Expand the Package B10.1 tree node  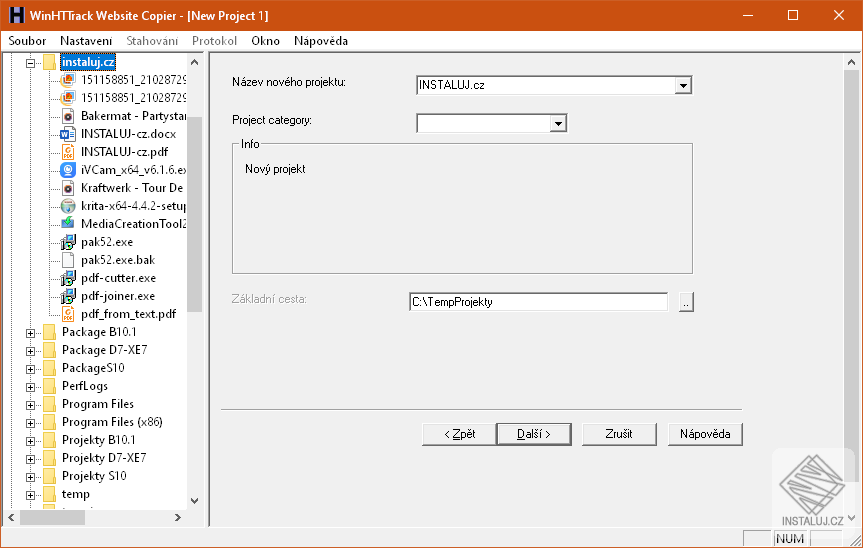click(x=30, y=333)
